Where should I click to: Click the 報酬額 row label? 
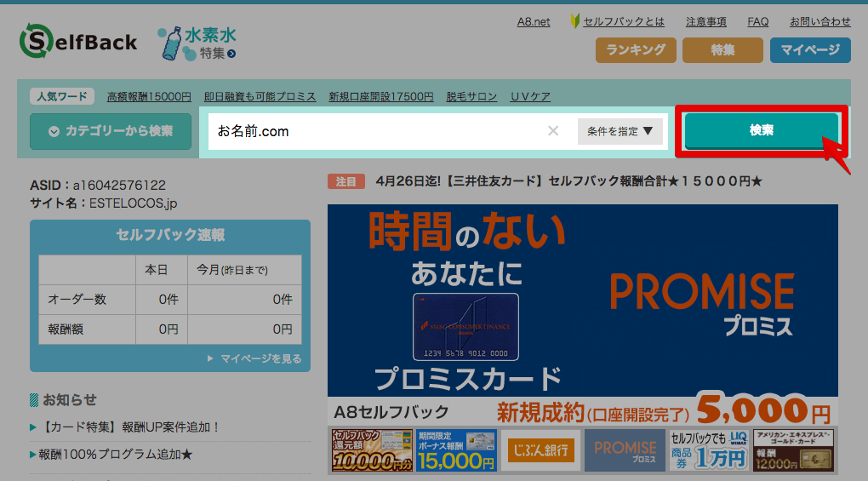66,329
